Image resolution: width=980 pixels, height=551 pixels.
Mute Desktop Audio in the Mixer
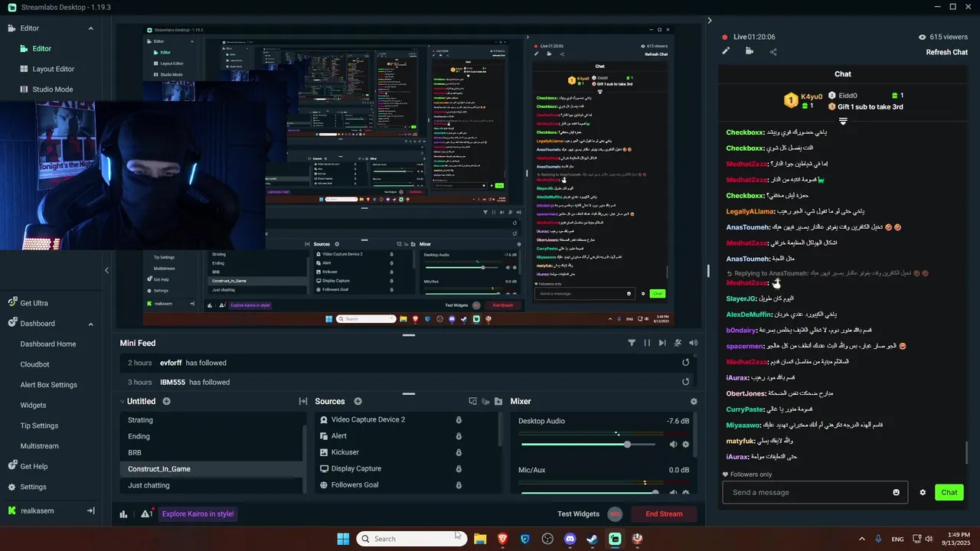click(673, 445)
